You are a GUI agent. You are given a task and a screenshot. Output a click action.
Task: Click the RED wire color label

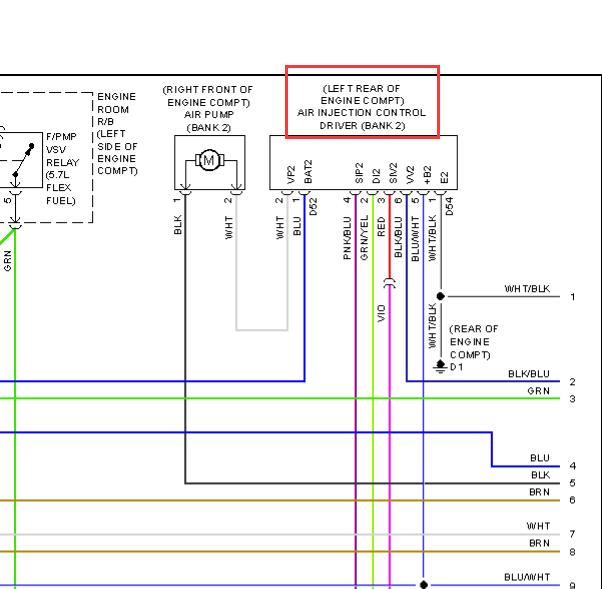tap(381, 226)
